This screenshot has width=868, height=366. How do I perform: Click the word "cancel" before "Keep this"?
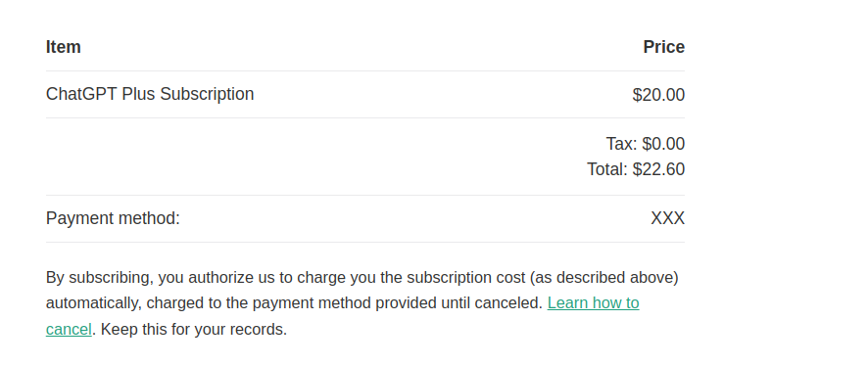pos(69,330)
